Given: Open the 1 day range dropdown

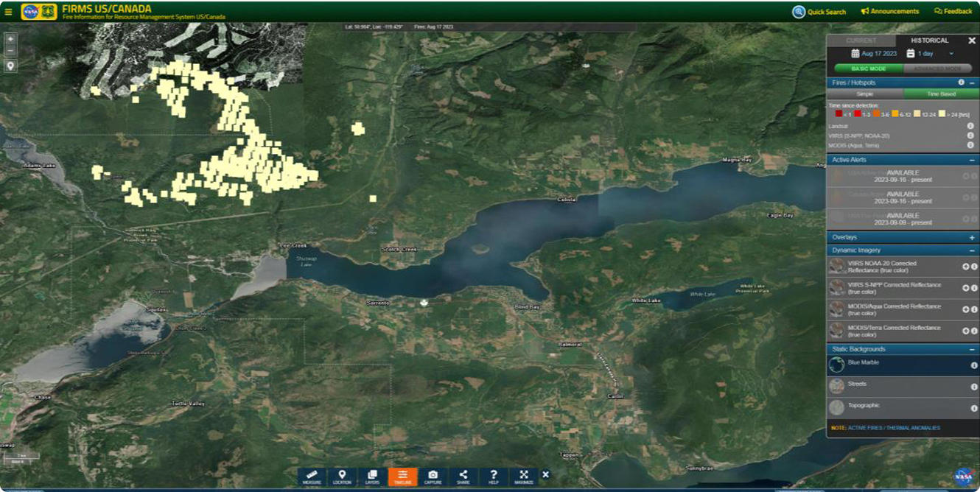Looking at the screenshot, I should click(929, 54).
